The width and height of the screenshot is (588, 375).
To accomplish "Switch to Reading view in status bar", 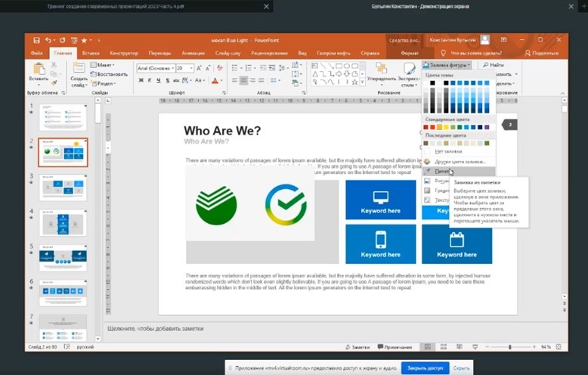I will (460, 347).
